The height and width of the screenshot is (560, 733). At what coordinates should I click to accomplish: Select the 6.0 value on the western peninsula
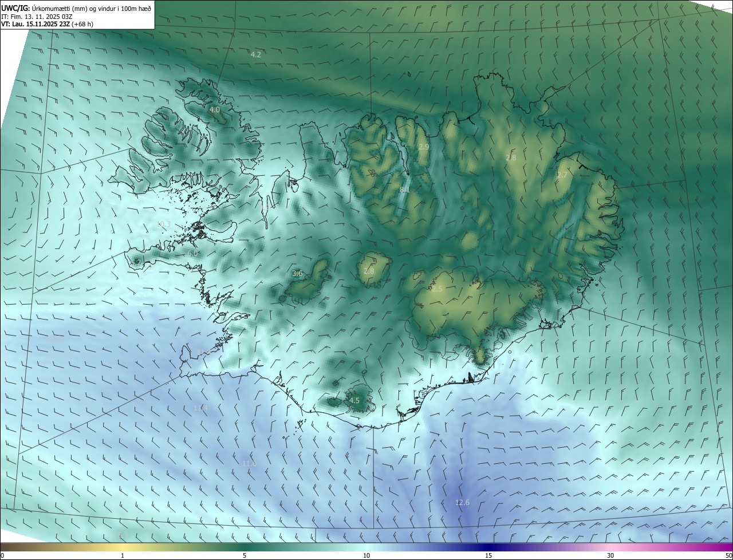click(192, 253)
